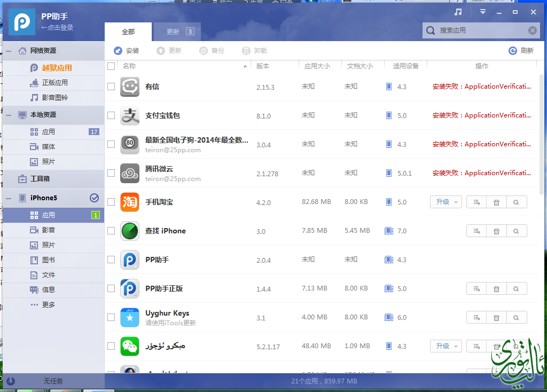Open local 应用 with 17 badge
Viewport: 547px width, 392px height.
coord(53,132)
